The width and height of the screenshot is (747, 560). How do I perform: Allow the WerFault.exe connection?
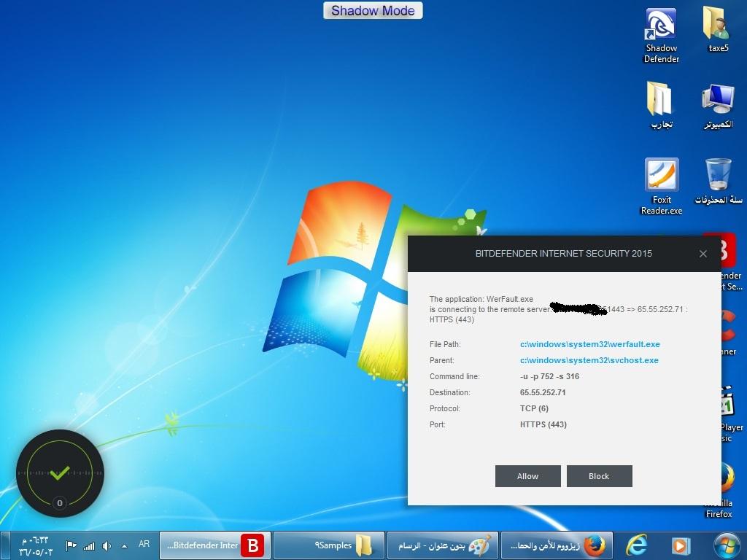pos(528,476)
